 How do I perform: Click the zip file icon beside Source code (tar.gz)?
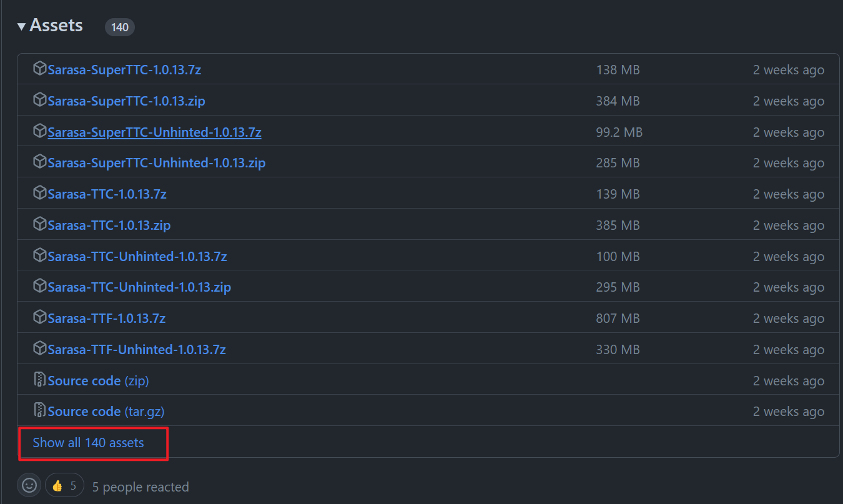(40, 411)
